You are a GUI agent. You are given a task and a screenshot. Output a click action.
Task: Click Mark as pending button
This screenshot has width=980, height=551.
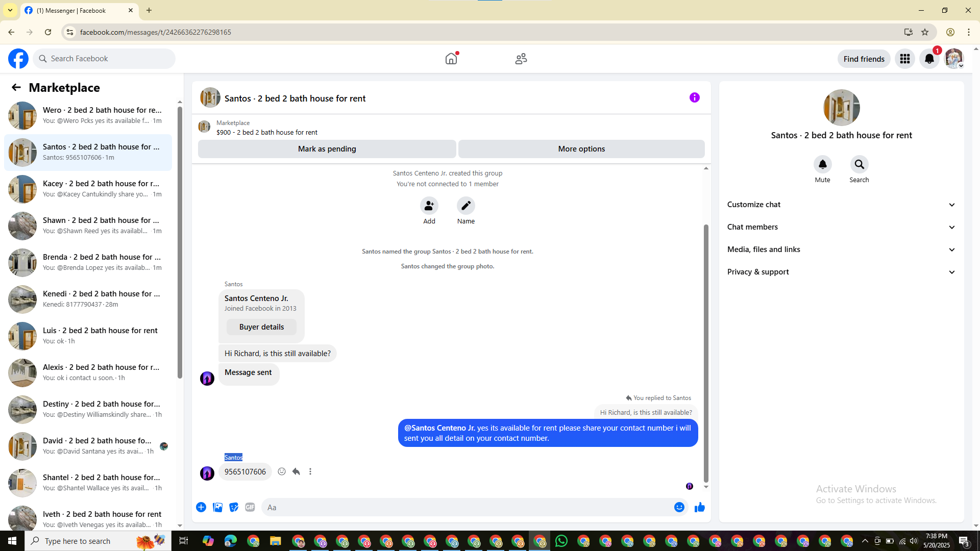click(327, 149)
